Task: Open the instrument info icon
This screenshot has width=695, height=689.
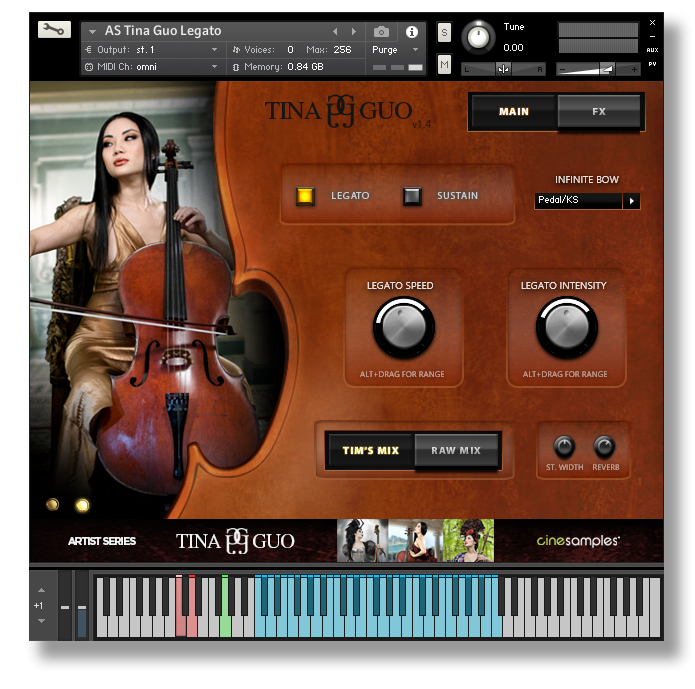Action: (x=412, y=31)
